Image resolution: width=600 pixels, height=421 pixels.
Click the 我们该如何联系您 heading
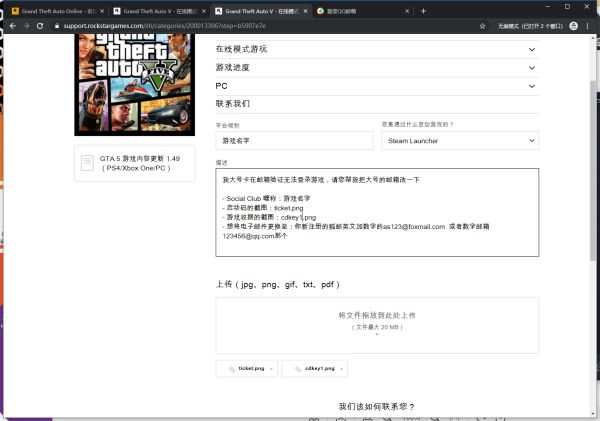coord(377,406)
